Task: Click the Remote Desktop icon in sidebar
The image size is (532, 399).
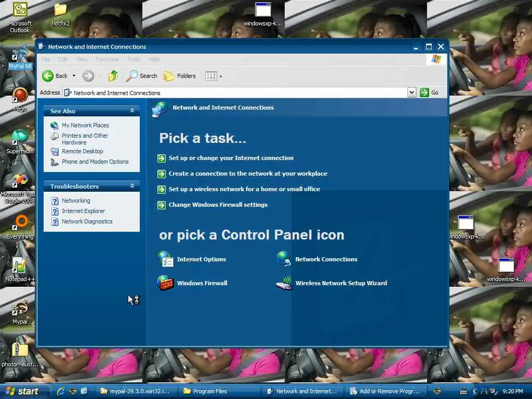Action: (54, 151)
